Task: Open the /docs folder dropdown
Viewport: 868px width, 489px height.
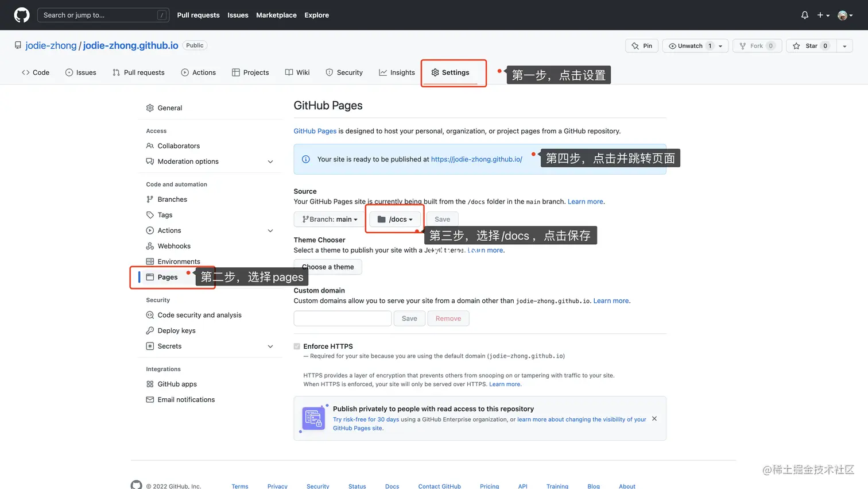Action: (x=395, y=220)
